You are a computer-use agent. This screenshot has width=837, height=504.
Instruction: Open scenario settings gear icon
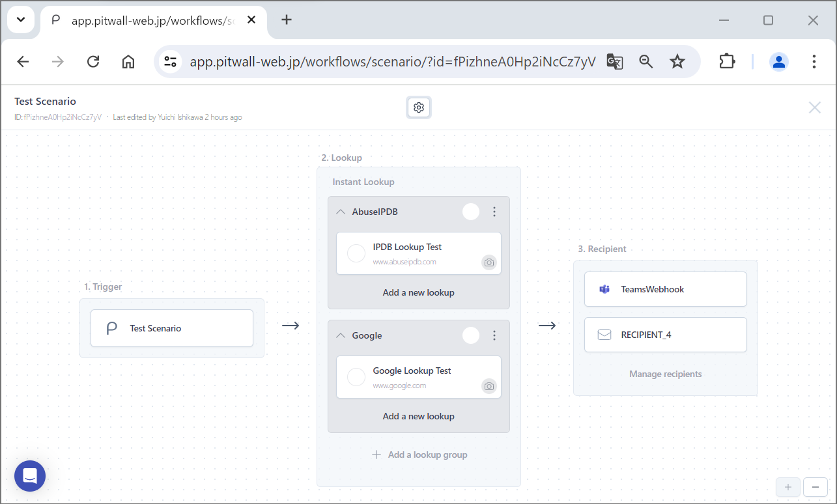point(419,107)
